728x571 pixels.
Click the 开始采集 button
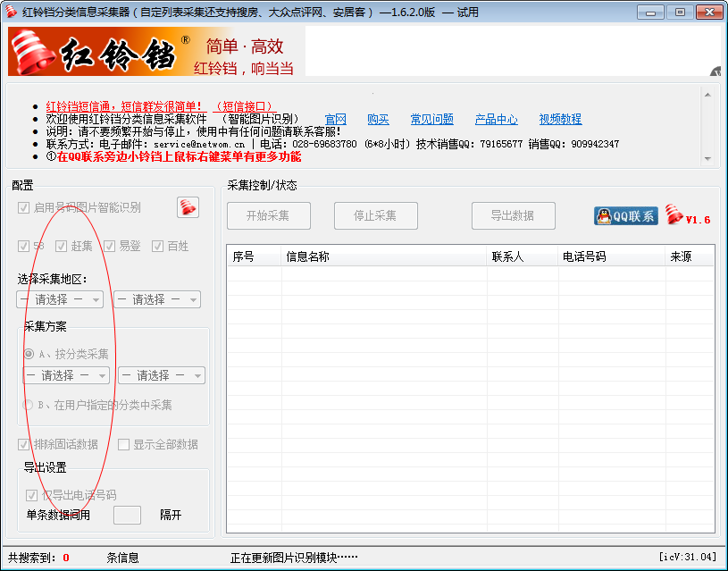(268, 215)
